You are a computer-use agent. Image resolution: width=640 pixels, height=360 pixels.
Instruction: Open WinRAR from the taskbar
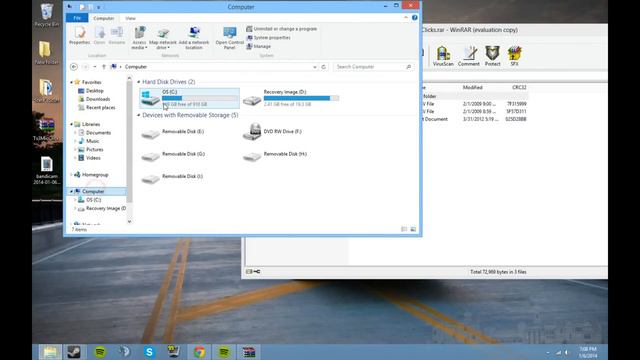(x=249, y=352)
